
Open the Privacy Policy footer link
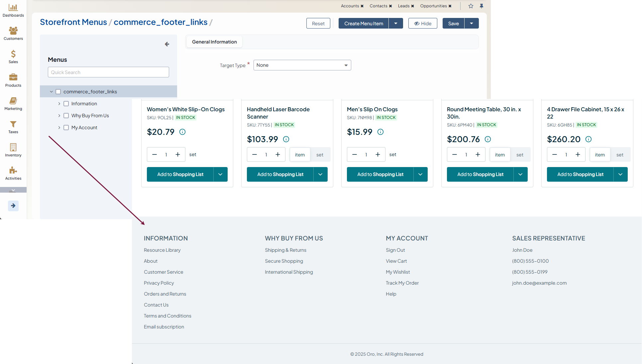coord(159,283)
